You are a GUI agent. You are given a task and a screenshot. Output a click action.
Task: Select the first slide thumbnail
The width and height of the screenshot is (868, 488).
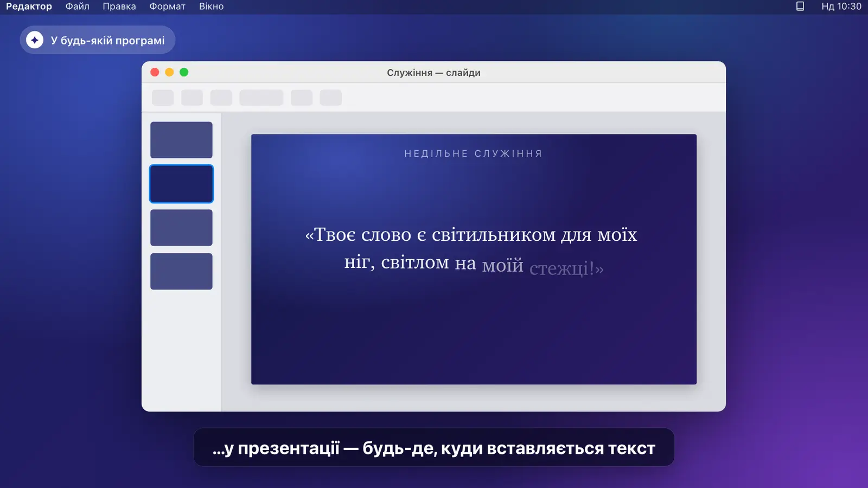click(181, 140)
